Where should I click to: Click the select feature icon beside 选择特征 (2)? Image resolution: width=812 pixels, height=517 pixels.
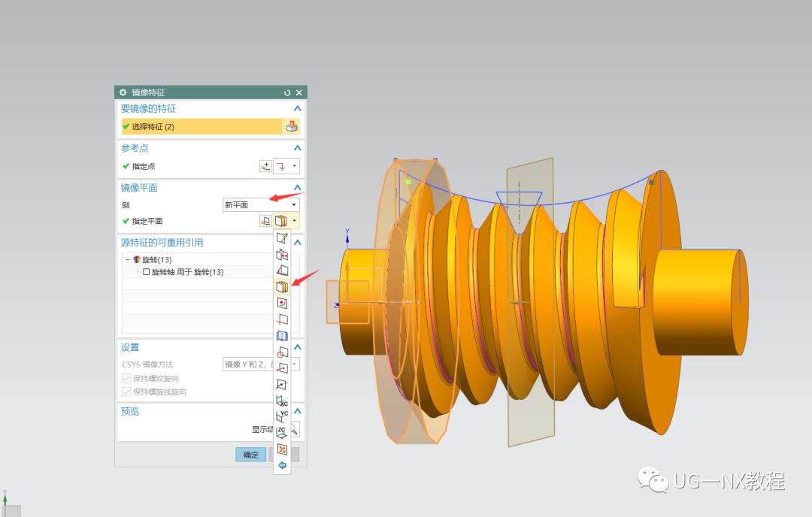coord(292,126)
